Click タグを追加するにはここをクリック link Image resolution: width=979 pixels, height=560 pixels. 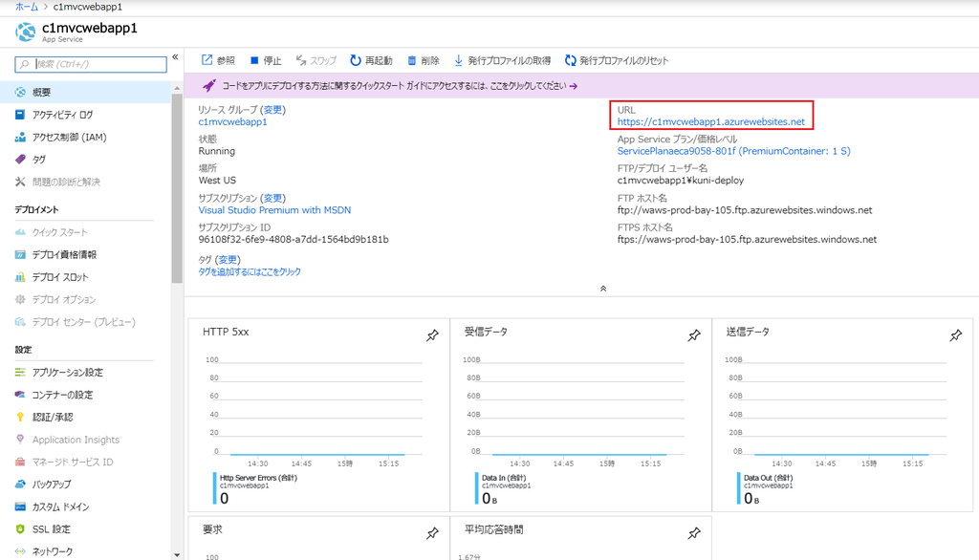tap(250, 272)
